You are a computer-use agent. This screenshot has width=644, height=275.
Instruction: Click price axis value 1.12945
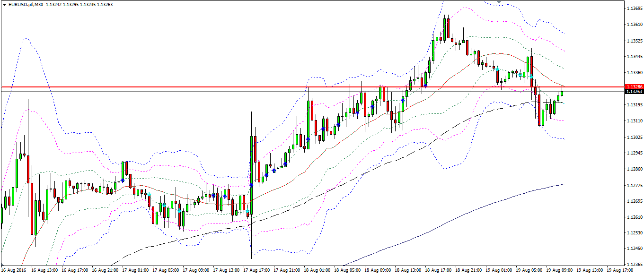point(635,153)
